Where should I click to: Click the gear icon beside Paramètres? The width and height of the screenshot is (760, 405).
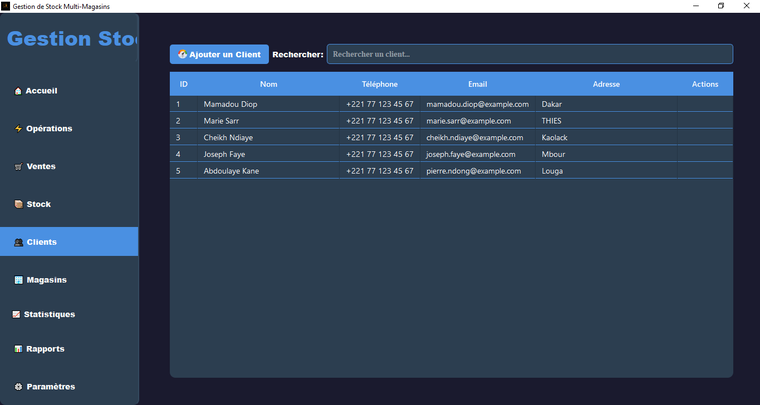18,387
